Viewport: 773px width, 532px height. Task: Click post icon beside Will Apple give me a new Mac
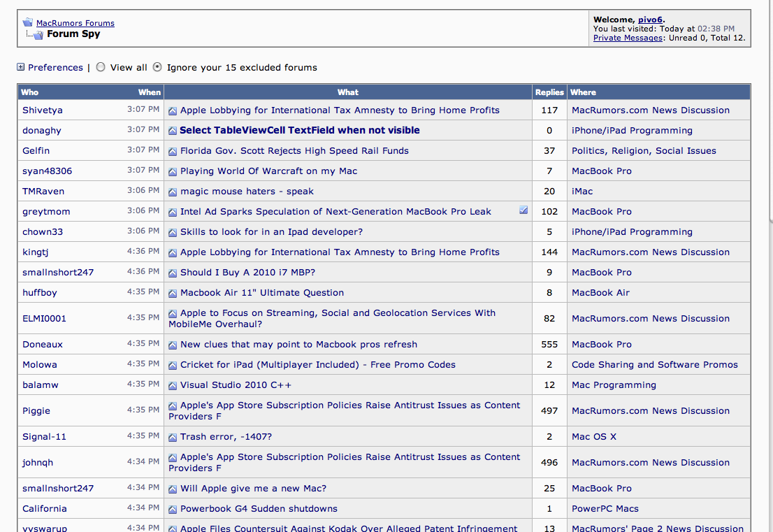173,489
